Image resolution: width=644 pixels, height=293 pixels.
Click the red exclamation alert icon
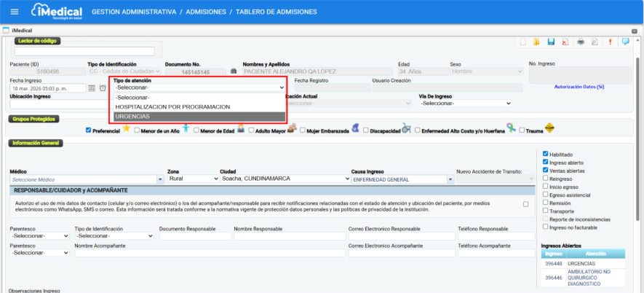pyautogui.click(x=610, y=42)
